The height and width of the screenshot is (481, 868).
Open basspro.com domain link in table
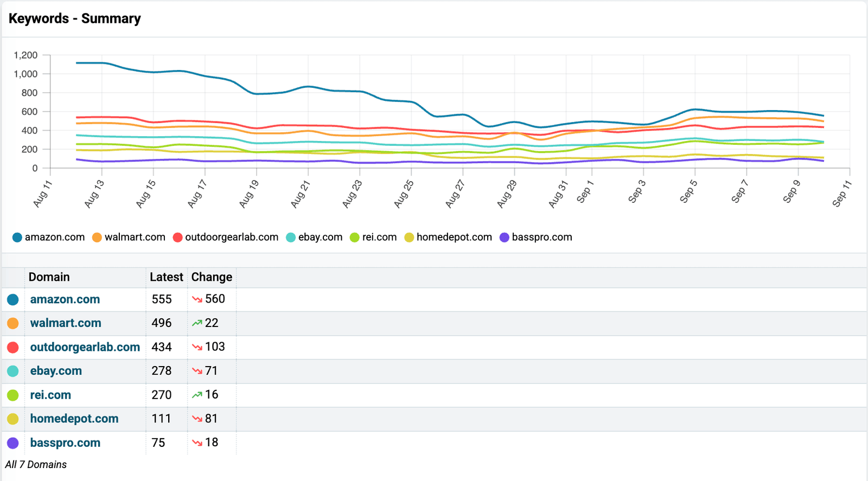pyautogui.click(x=65, y=442)
